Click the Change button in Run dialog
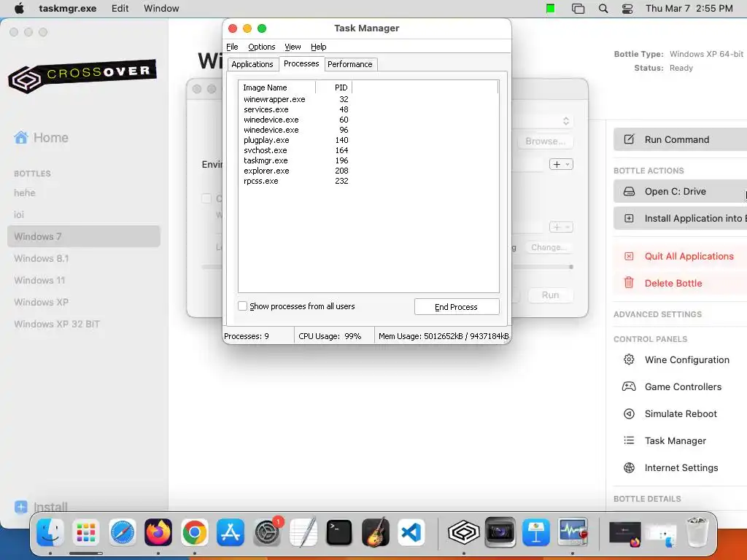This screenshot has height=560, width=747. pos(549,247)
